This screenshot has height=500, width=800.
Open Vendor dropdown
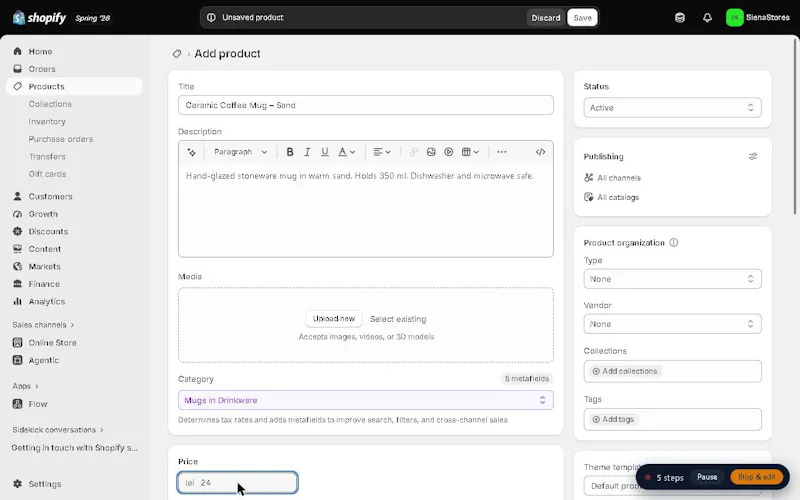tap(672, 324)
